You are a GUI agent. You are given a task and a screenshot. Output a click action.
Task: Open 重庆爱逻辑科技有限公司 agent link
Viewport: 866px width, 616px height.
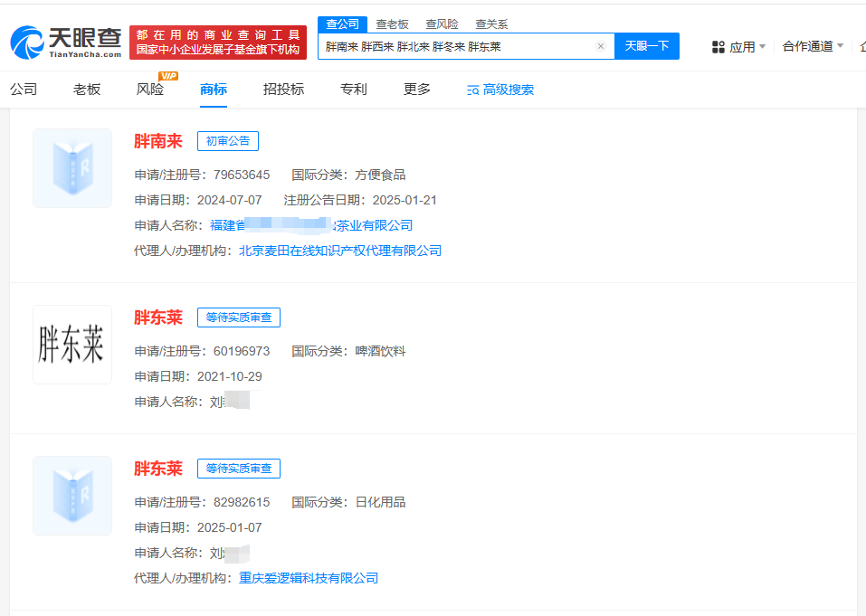click(x=309, y=579)
